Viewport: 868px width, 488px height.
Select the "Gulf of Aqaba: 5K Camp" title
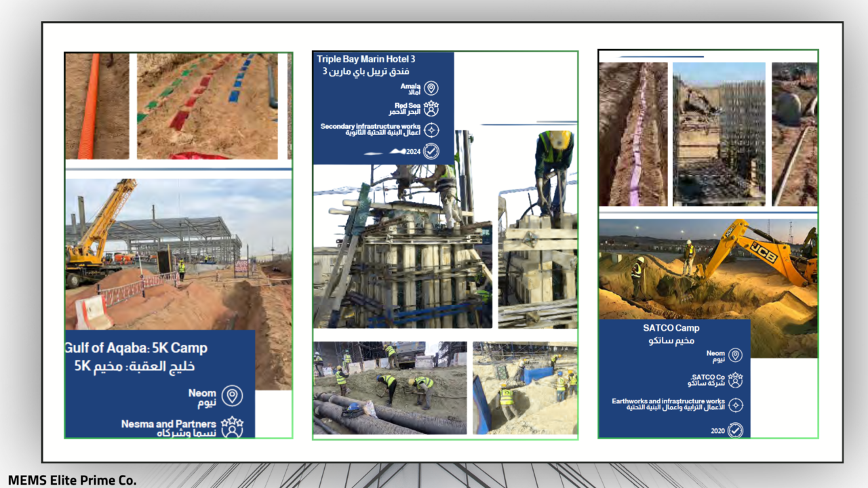click(x=136, y=348)
